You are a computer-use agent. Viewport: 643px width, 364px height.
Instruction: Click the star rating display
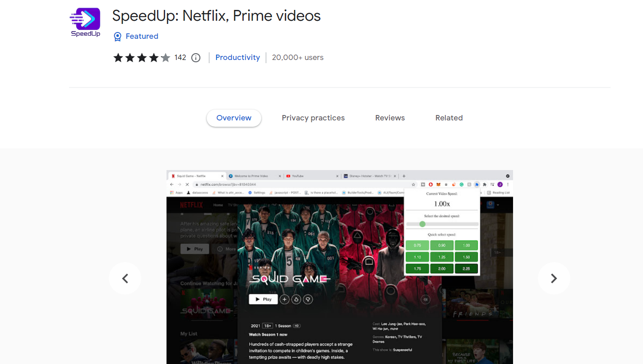coord(142,58)
